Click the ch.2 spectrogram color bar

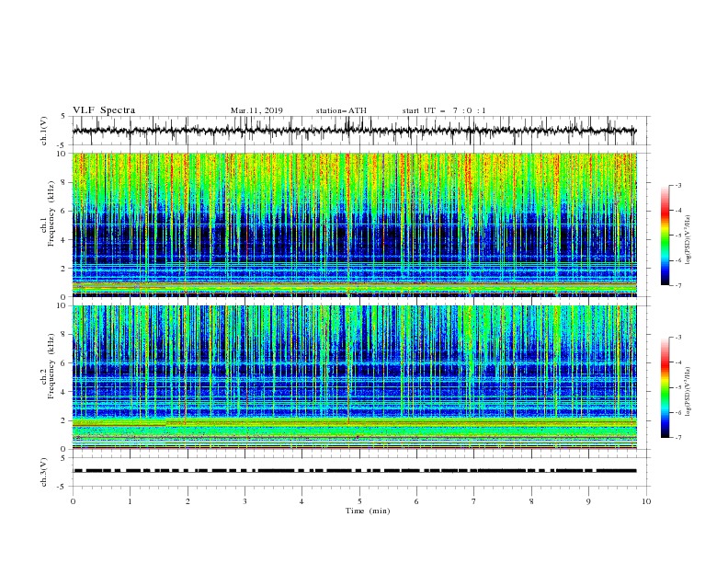(665, 387)
